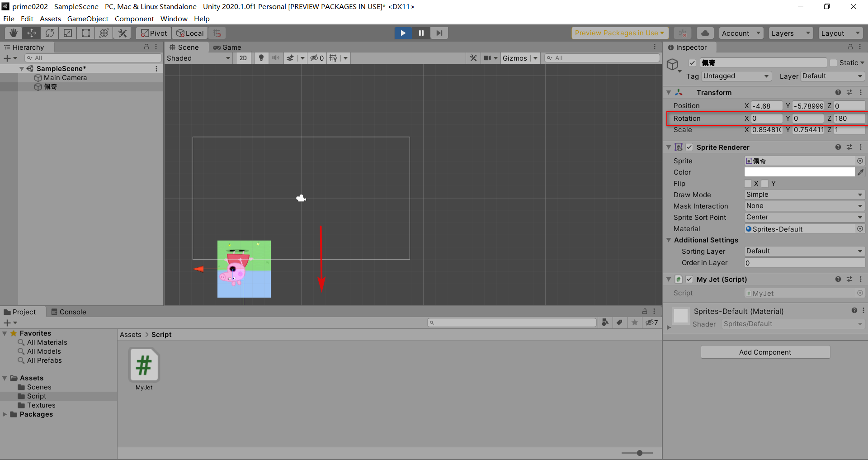Open the Component menu

[x=134, y=19]
